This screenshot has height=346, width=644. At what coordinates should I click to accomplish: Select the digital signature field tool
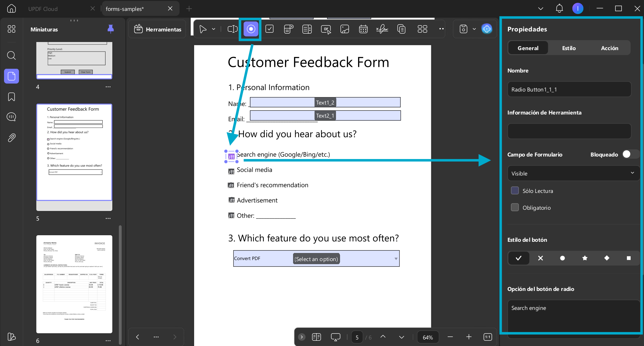(382, 29)
